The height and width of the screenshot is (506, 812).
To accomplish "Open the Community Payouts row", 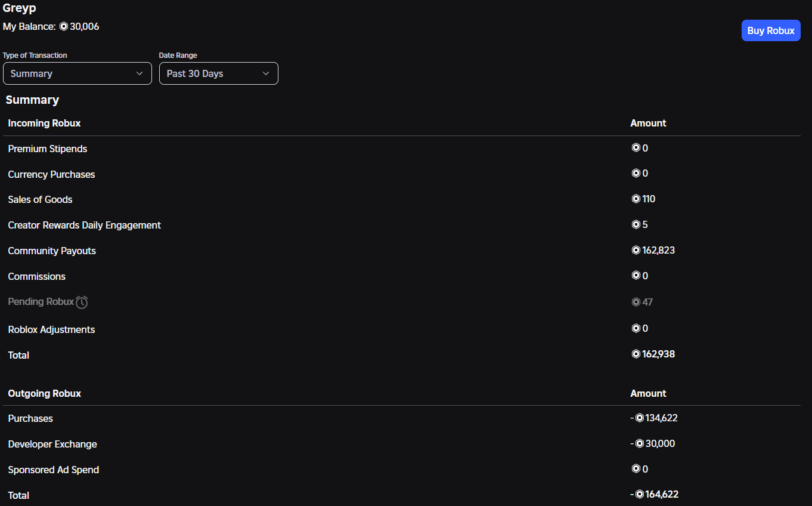I will coord(402,251).
